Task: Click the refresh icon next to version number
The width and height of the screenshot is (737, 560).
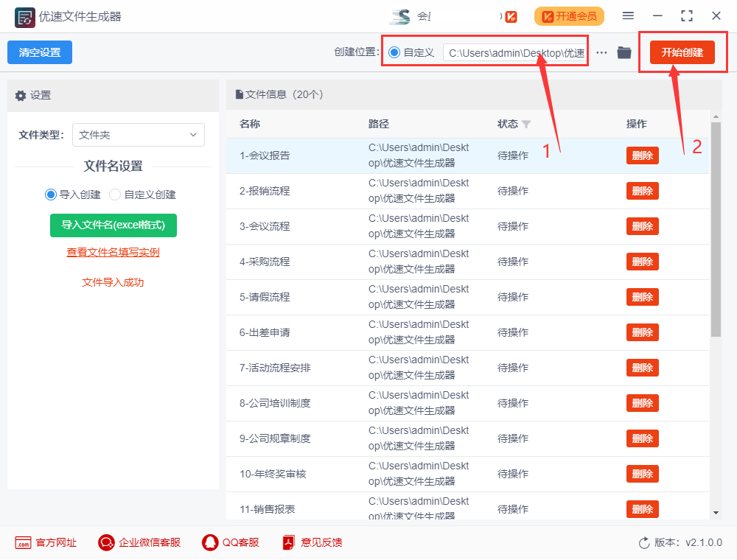Action: click(x=643, y=542)
